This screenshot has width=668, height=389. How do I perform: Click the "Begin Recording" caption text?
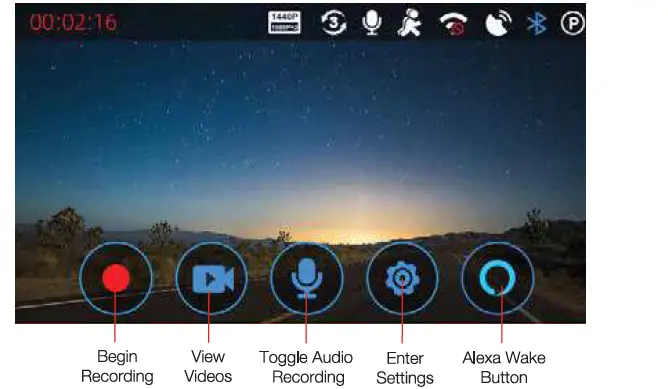point(117,366)
